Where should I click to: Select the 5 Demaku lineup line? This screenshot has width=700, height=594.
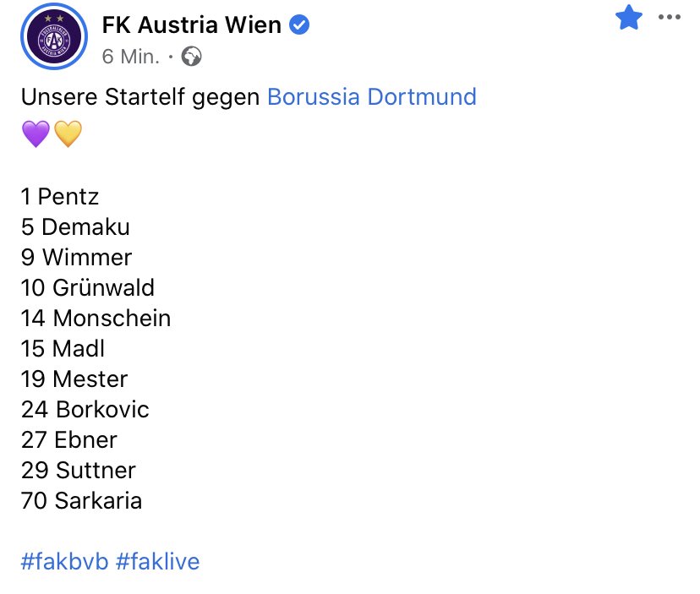(75, 226)
